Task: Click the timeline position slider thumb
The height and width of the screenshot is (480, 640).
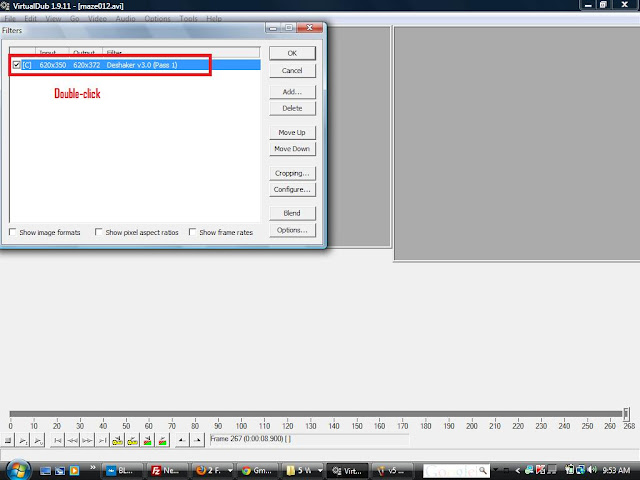Action: (626, 414)
